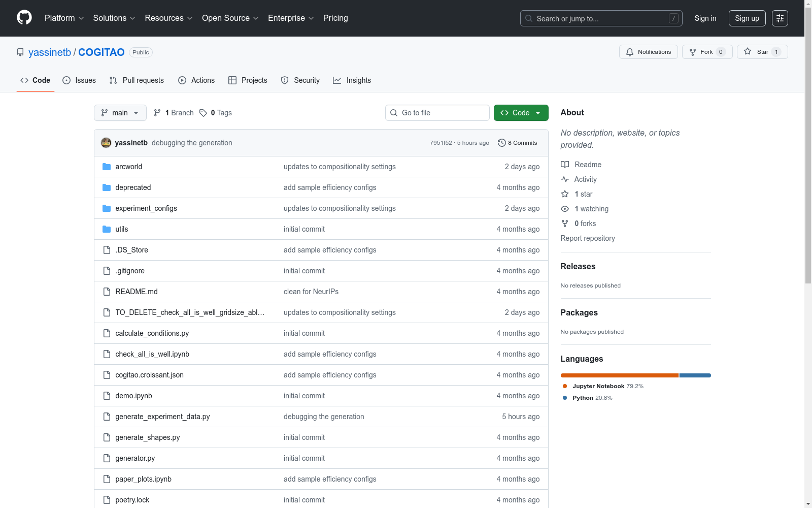Click the star icon beside '1 star'
Screen dimensions: 812x508
[565, 194]
